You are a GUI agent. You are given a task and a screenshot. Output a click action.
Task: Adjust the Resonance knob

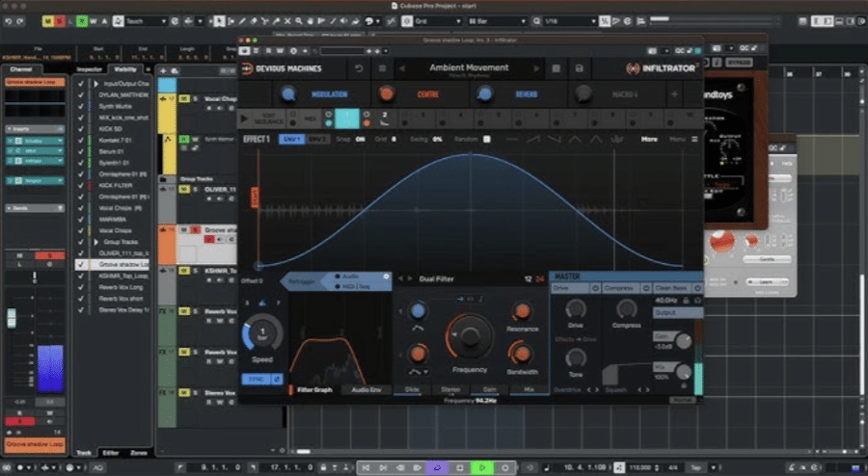coord(522,312)
